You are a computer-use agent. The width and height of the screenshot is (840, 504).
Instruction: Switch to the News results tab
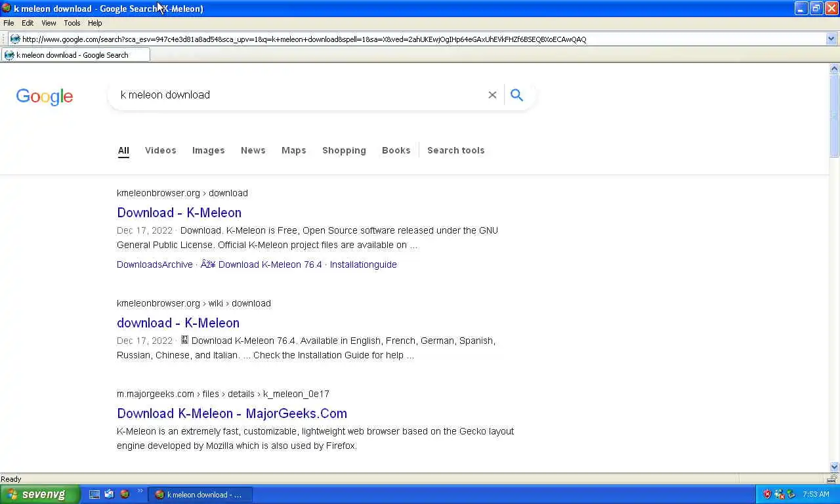(253, 150)
